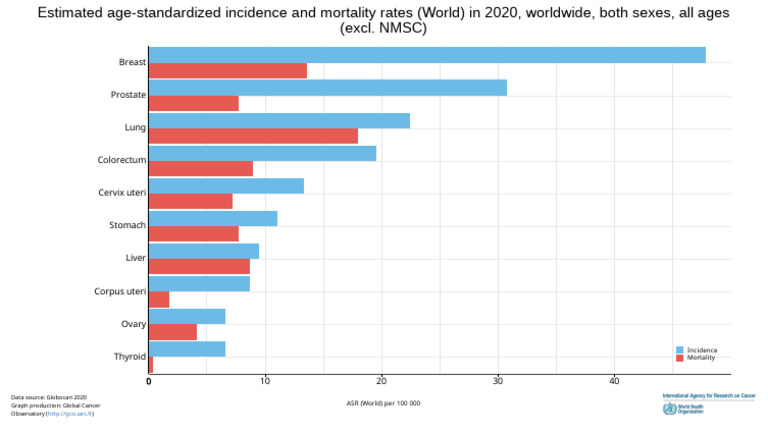Click the ASR (World) per 100 000 axis label
The height and width of the screenshot is (433, 768).
pos(384,403)
